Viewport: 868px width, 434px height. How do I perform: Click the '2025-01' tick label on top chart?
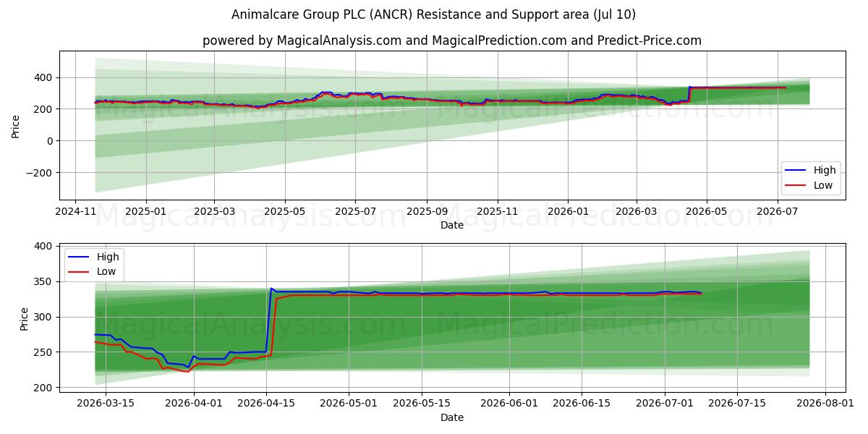pyautogui.click(x=145, y=213)
